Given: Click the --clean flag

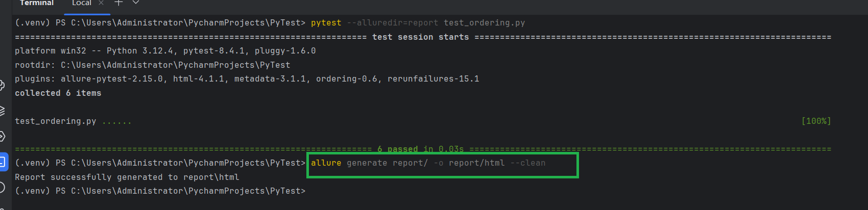Looking at the screenshot, I should [527, 163].
